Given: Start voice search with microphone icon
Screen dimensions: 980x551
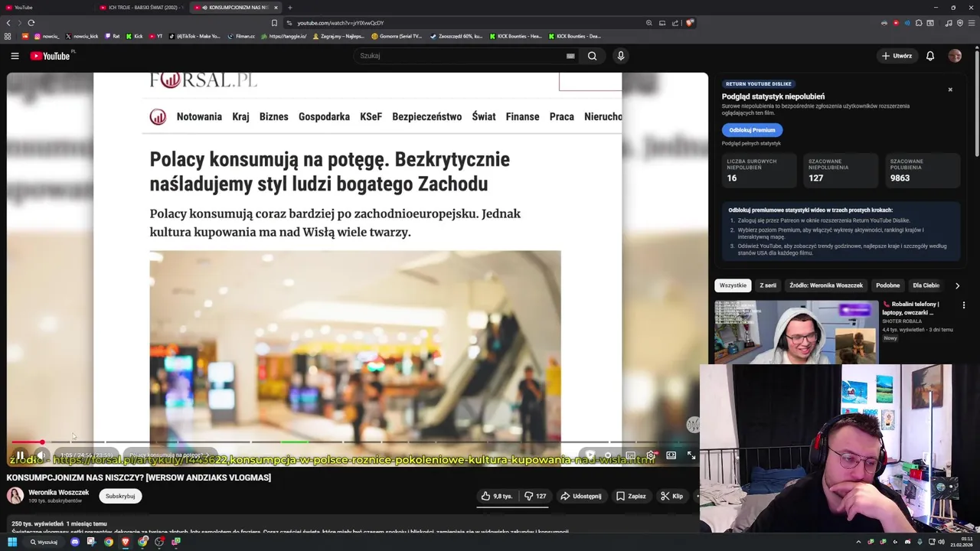Looking at the screenshot, I should tap(621, 56).
